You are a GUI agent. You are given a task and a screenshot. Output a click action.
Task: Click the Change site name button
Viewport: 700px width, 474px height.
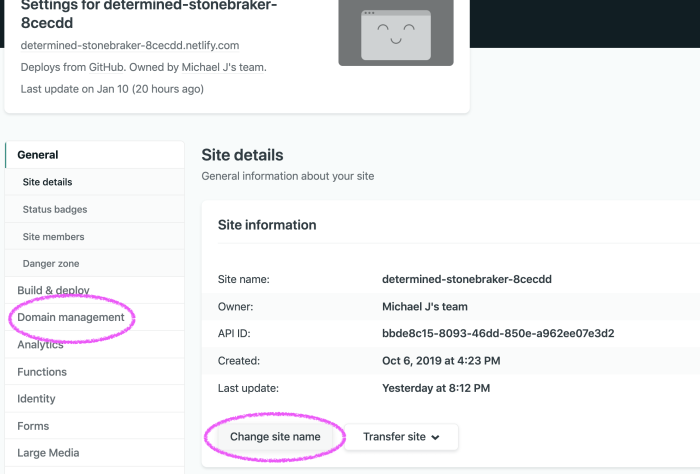275,437
